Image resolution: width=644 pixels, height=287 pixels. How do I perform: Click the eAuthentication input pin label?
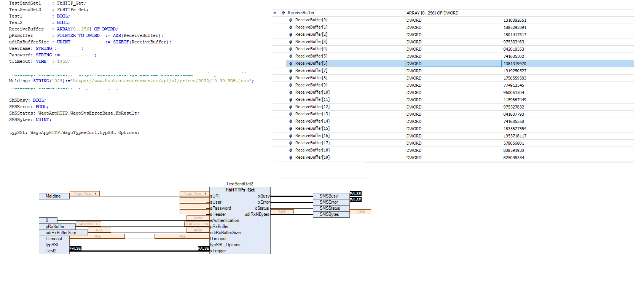pyautogui.click(x=225, y=220)
